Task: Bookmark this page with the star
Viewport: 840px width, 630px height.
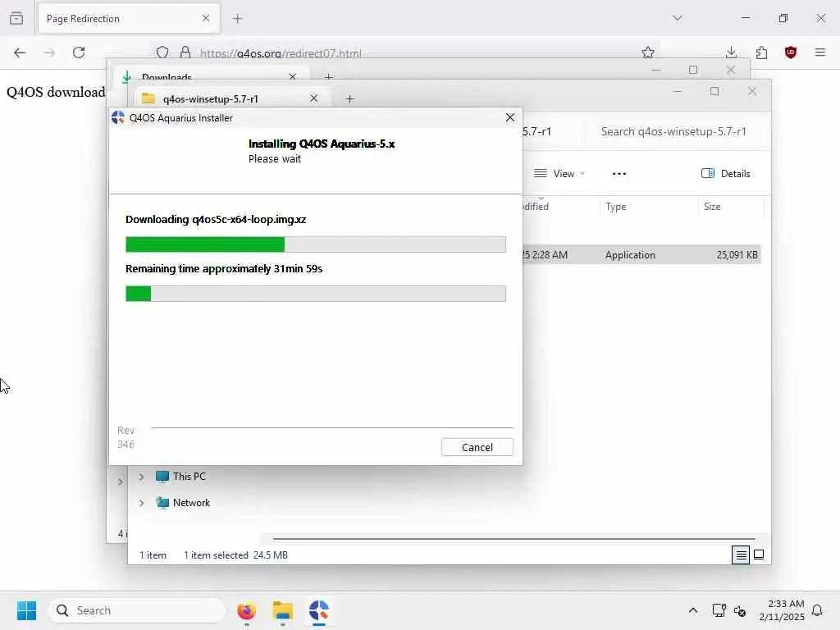Action: pyautogui.click(x=648, y=52)
